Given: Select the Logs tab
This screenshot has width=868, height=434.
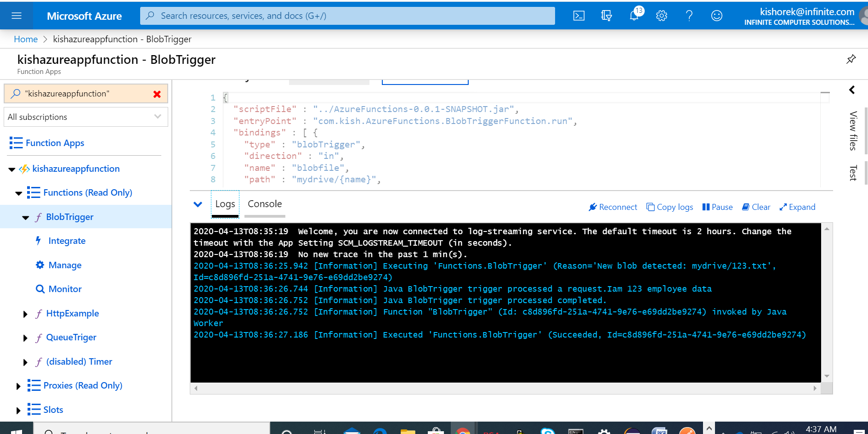Looking at the screenshot, I should click(x=225, y=204).
